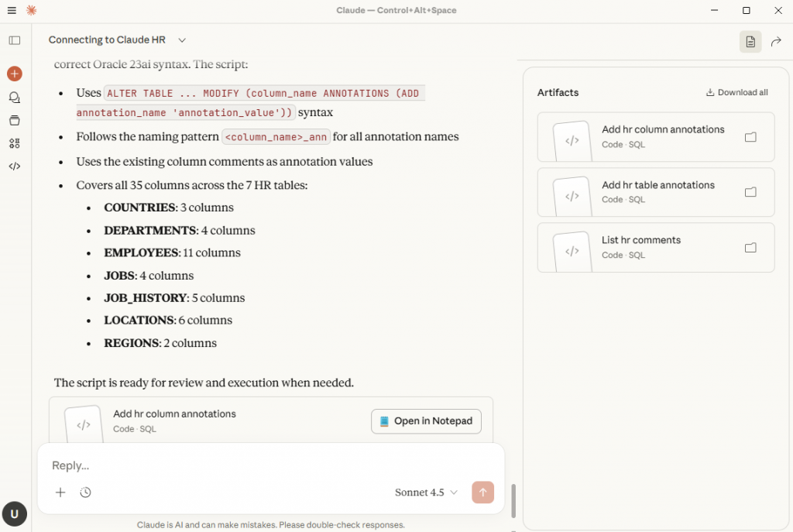Click the chat vertical scrollbar thumb
The height and width of the screenshot is (532, 793).
pos(513,501)
